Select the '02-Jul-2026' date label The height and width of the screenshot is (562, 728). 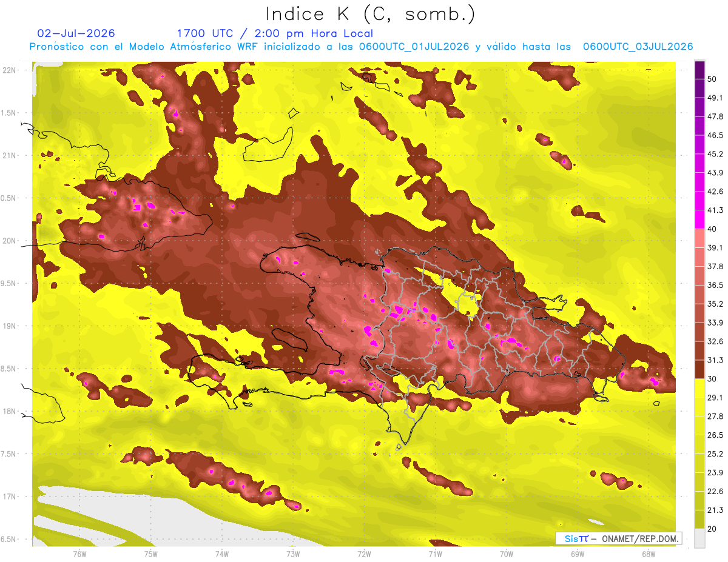76,33
